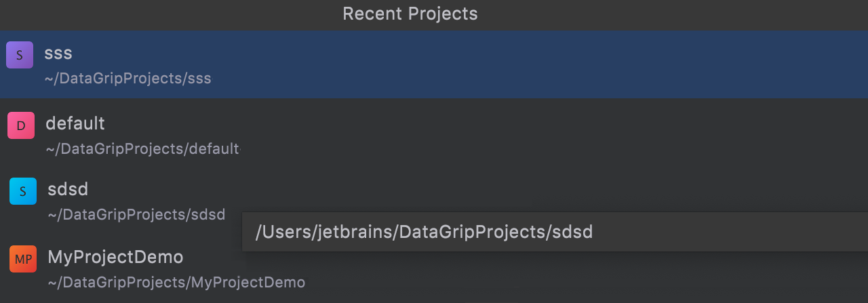Open the sss project by its name
This screenshot has height=303, width=868.
click(58, 54)
